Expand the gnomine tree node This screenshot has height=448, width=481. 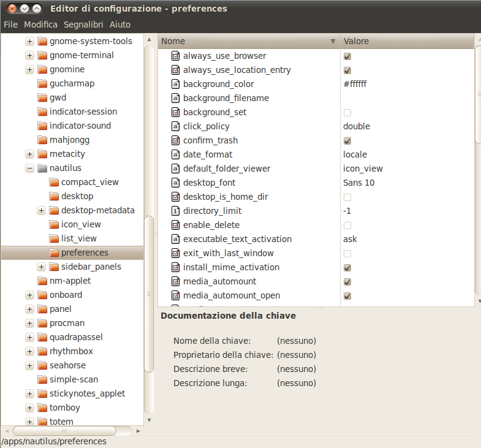pos(29,69)
